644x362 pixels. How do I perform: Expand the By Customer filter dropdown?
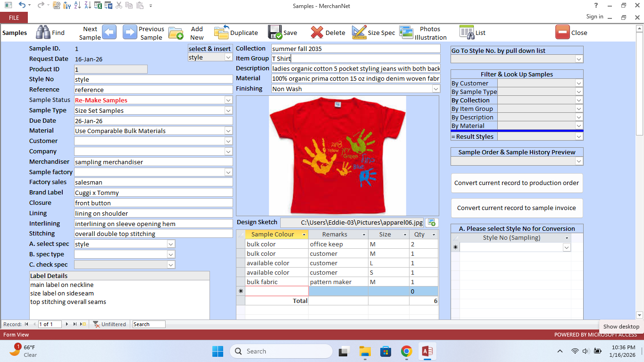pyautogui.click(x=579, y=83)
